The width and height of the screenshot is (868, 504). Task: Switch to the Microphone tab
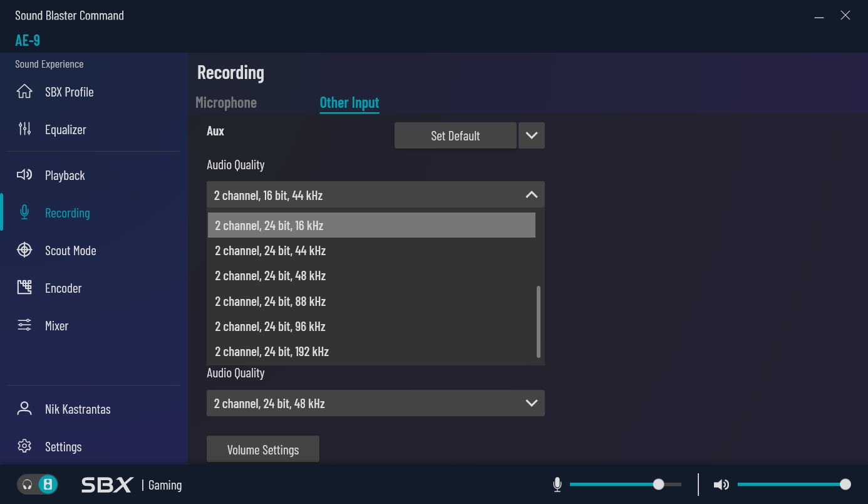point(226,102)
